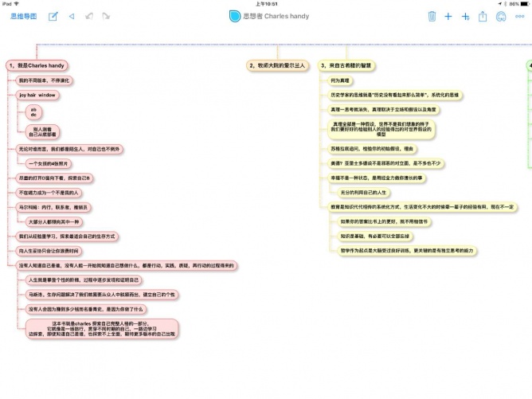
Task: Select the partially visible green node 4
Action: tap(530, 65)
